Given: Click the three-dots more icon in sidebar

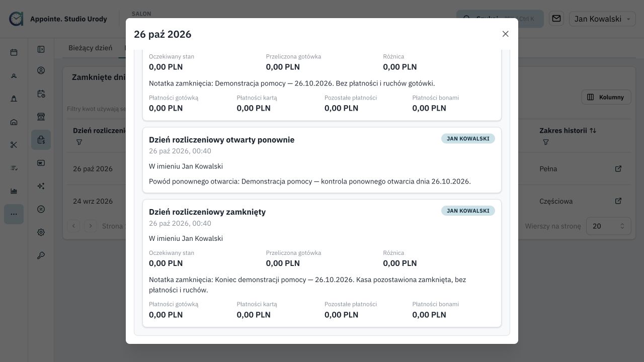Looking at the screenshot, I should pyautogui.click(x=14, y=214).
